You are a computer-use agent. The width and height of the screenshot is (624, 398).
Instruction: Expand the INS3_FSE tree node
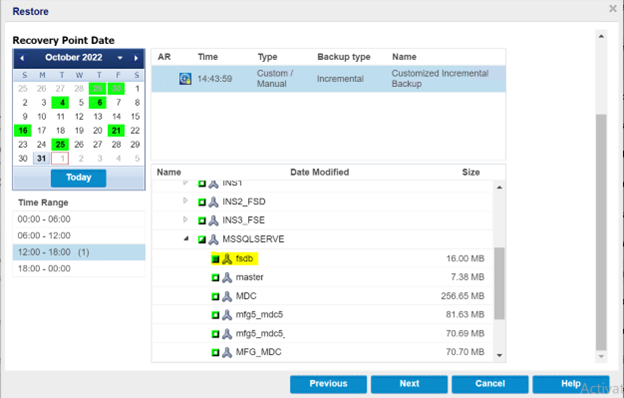click(185, 220)
